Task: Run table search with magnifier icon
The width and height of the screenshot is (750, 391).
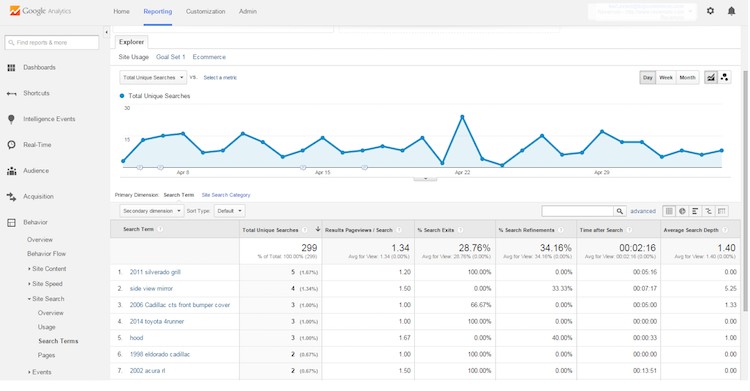Action: pyautogui.click(x=620, y=211)
